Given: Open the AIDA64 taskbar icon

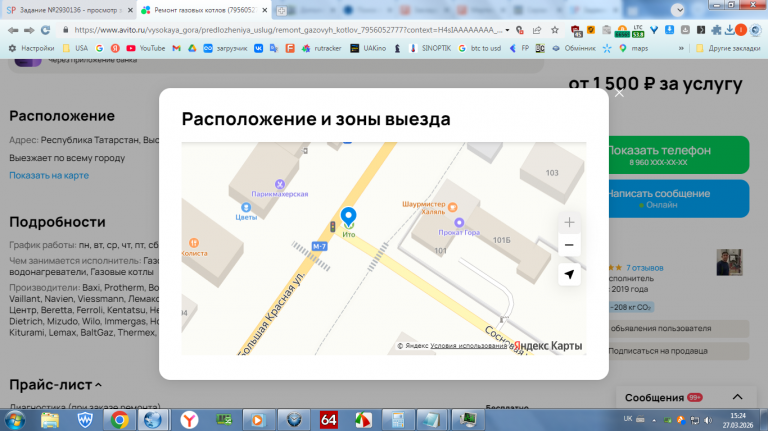Looking at the screenshot, I should [x=329, y=420].
